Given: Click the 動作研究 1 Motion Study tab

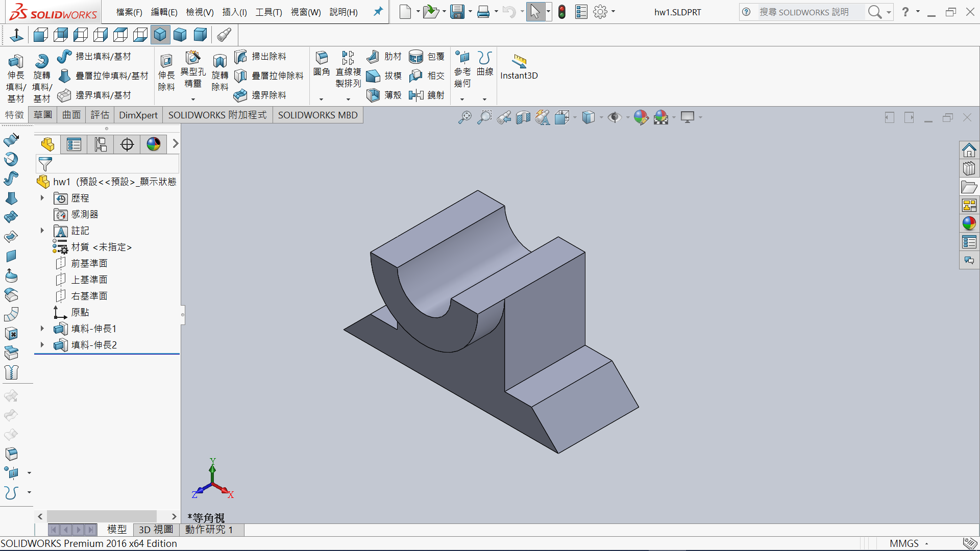Looking at the screenshot, I should [209, 530].
